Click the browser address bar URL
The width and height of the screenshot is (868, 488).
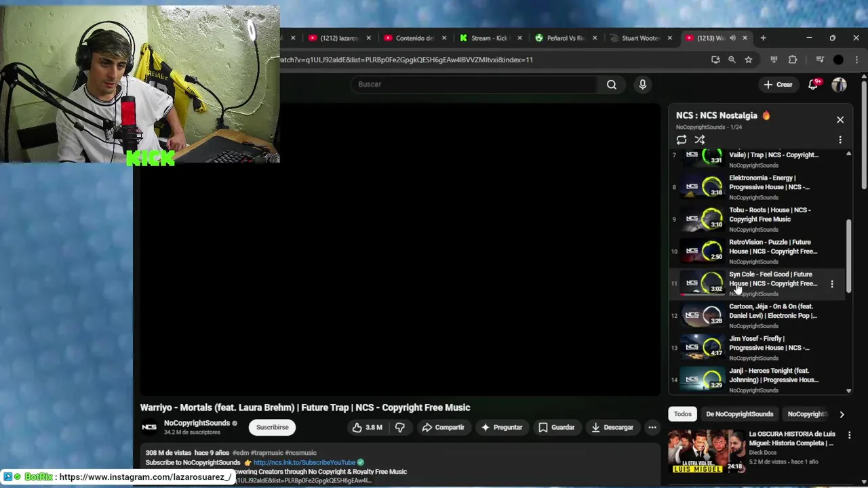[x=407, y=60]
